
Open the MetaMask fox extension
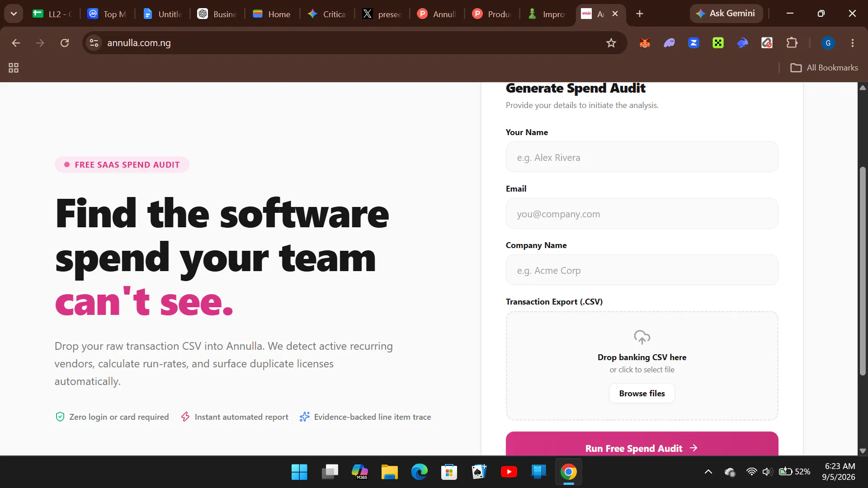click(x=645, y=43)
